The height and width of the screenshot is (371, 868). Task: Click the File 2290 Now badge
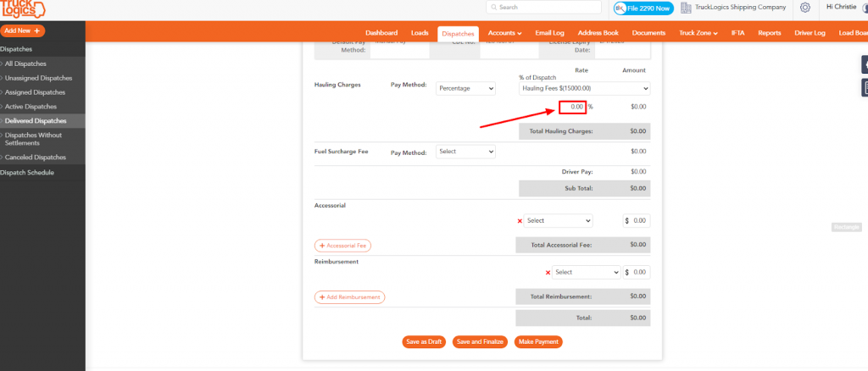point(644,8)
